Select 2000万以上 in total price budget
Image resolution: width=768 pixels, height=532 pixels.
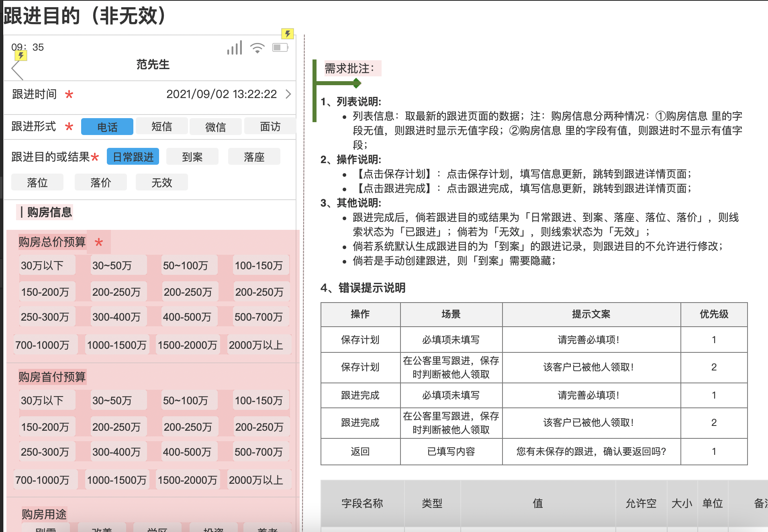click(259, 345)
